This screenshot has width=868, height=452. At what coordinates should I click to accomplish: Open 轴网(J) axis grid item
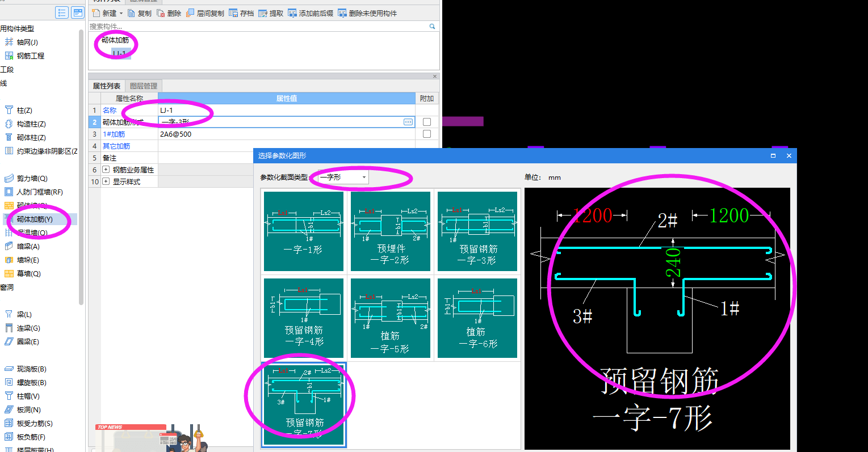pos(22,42)
